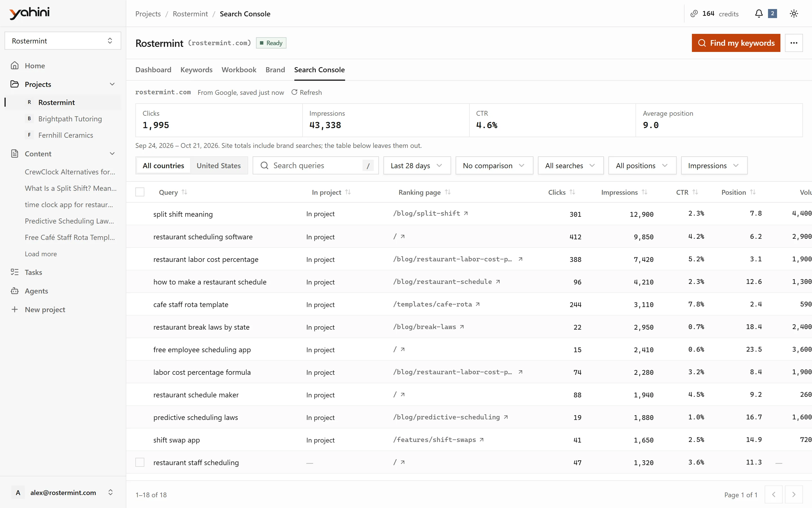Open the Rostermint project selector
The width and height of the screenshot is (812, 508).
[x=63, y=41]
